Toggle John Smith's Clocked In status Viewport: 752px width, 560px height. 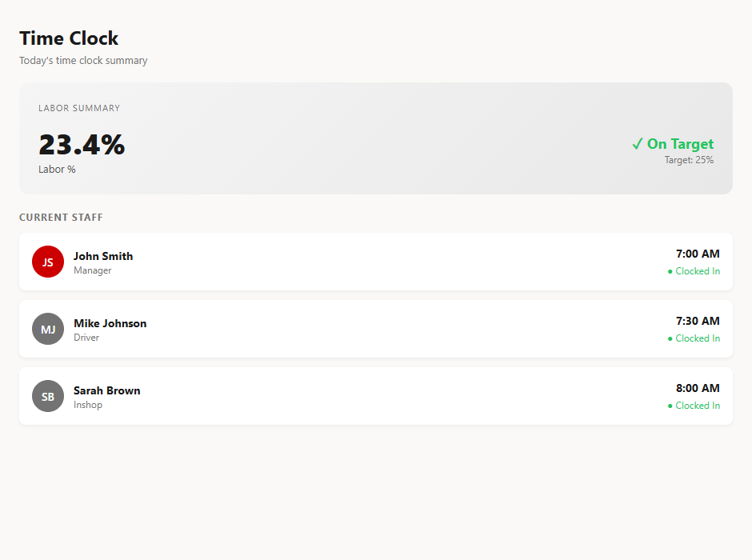[x=696, y=271]
